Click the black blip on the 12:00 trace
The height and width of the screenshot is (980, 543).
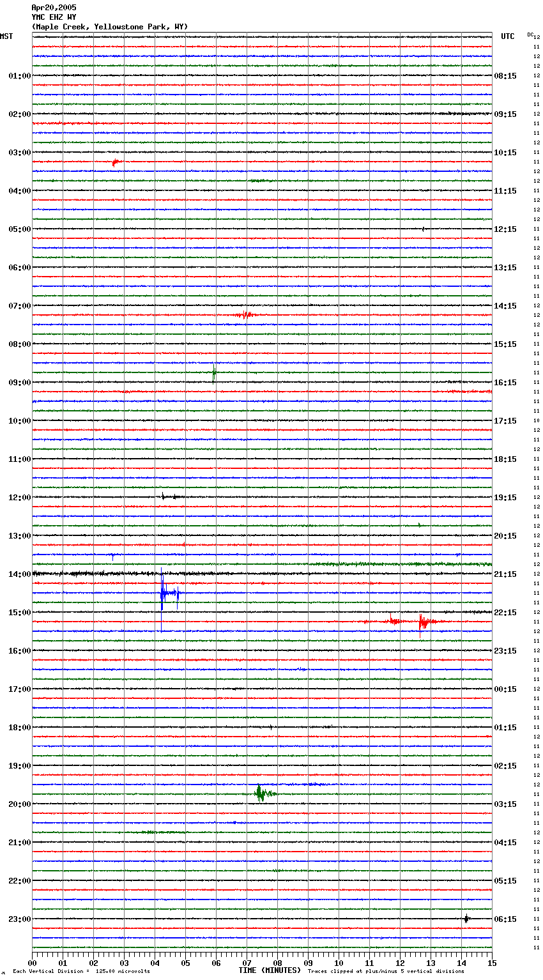171,496
